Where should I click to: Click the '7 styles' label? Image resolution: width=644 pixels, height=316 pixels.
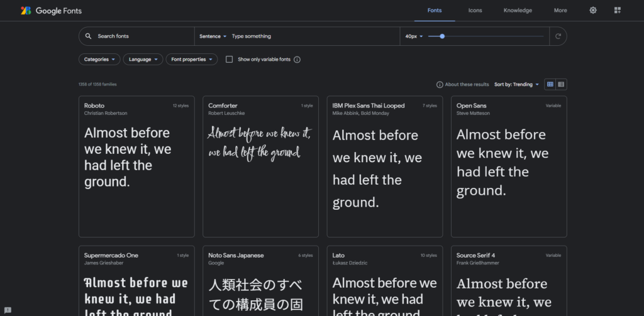tap(430, 106)
